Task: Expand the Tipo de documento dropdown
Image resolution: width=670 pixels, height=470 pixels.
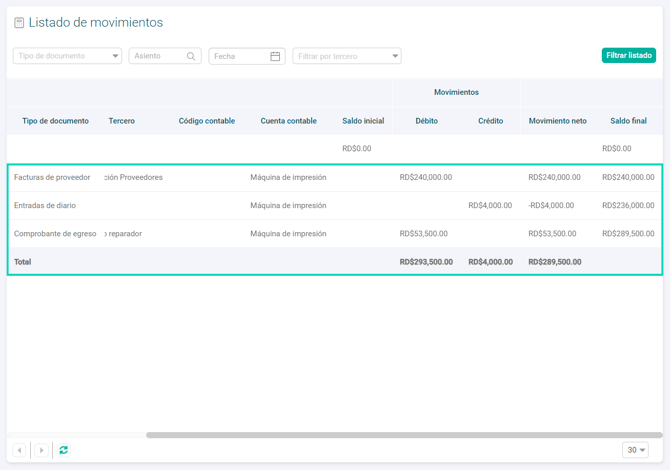Action: (116, 57)
